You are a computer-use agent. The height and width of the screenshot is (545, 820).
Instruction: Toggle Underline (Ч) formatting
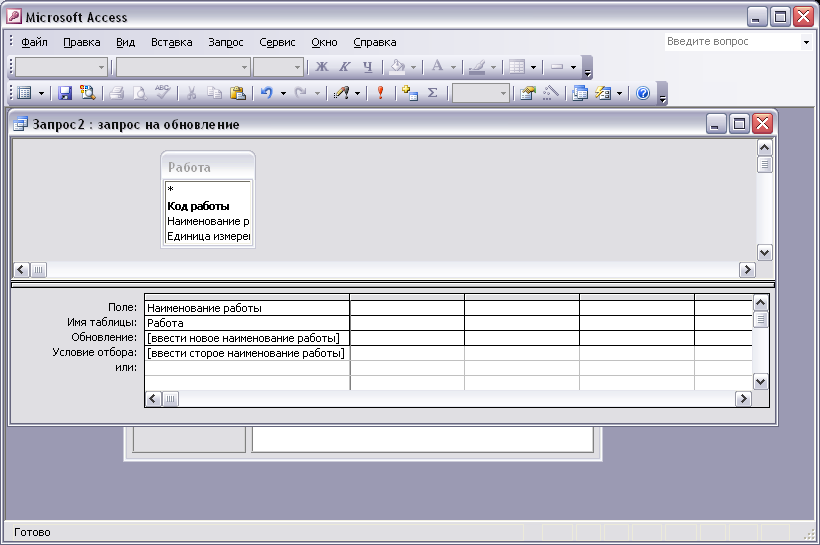point(368,67)
